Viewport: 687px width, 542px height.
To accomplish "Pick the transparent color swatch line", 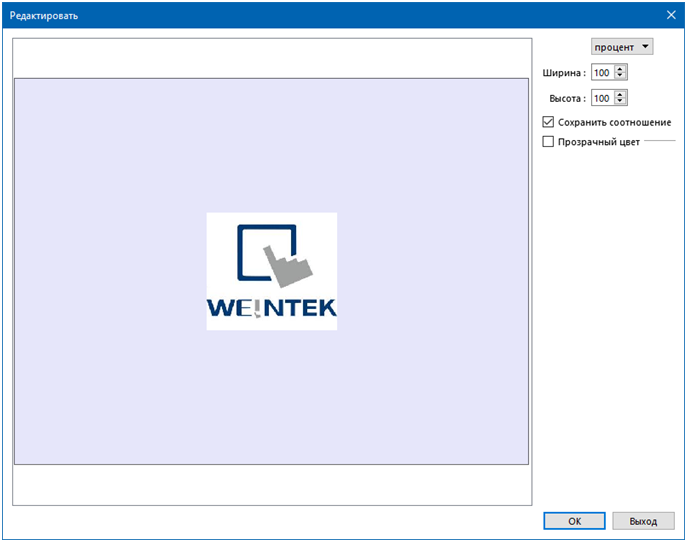I will (660, 141).
